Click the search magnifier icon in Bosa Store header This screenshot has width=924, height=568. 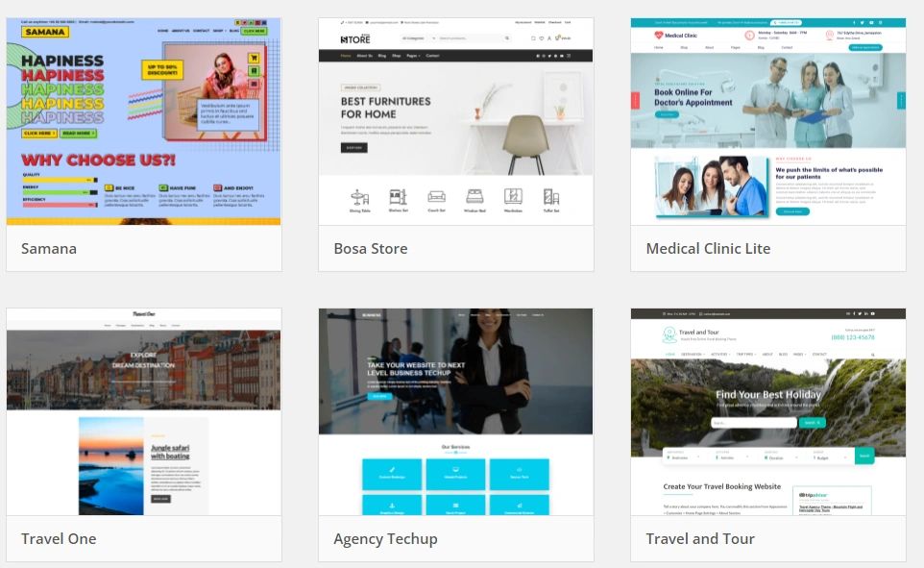tap(506, 38)
